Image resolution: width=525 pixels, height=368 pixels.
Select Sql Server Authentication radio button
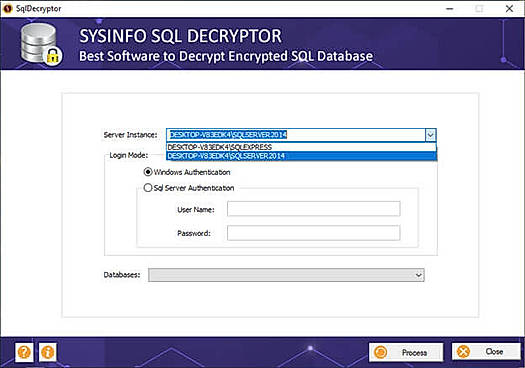click(x=148, y=188)
